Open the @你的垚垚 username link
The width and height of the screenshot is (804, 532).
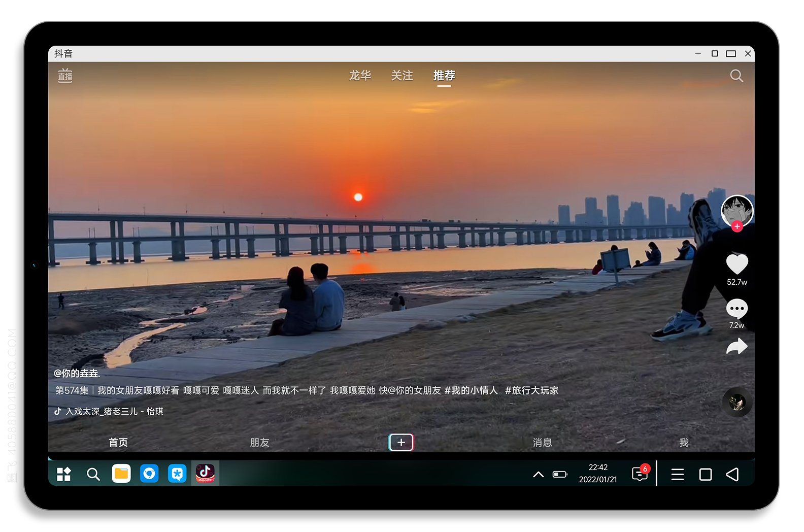pos(77,373)
